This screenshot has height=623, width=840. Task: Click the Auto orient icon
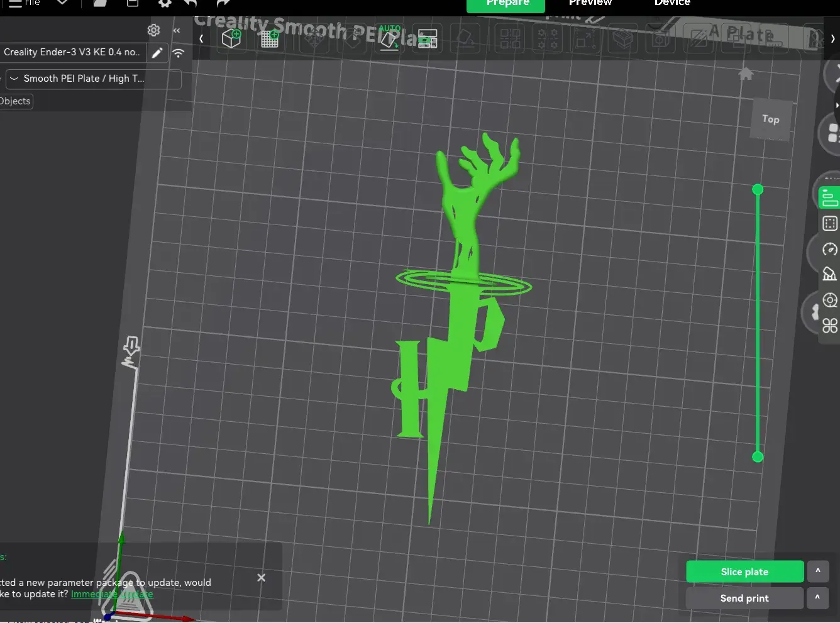389,38
